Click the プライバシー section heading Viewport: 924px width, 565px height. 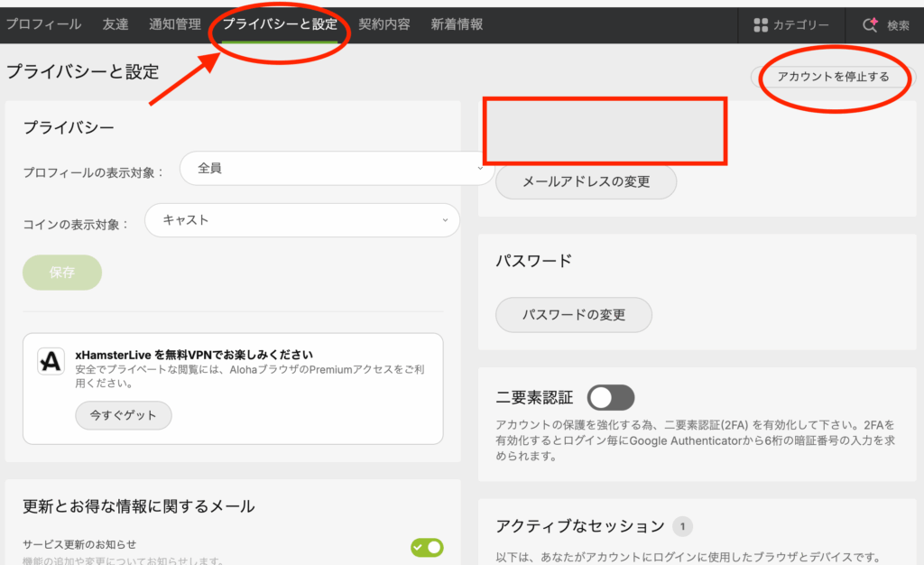tap(69, 127)
